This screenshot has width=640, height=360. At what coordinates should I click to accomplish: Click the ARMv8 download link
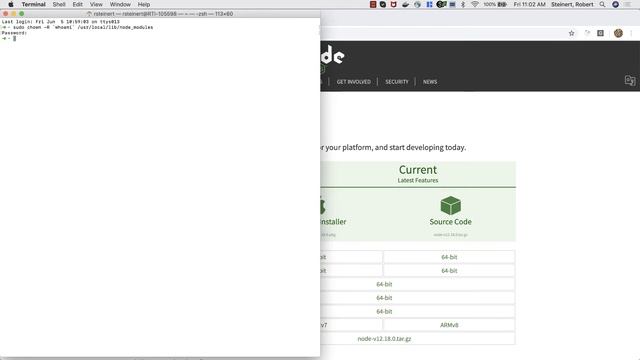tap(449, 325)
